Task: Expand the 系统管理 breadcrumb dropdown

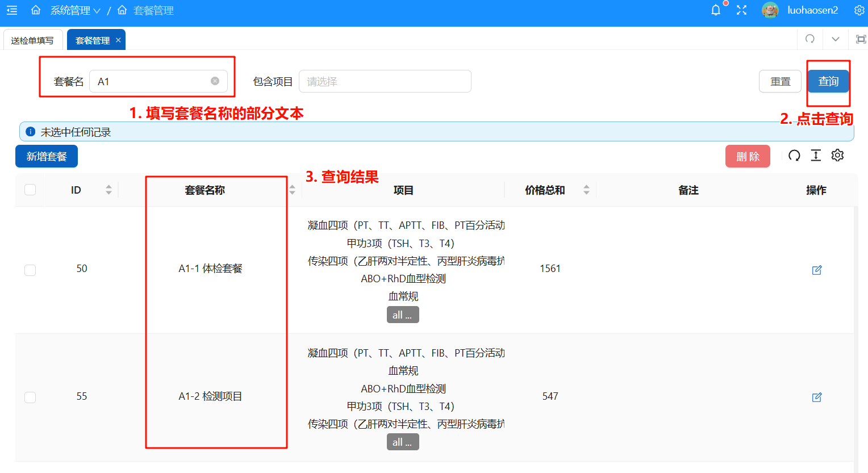Action: pyautogui.click(x=75, y=10)
